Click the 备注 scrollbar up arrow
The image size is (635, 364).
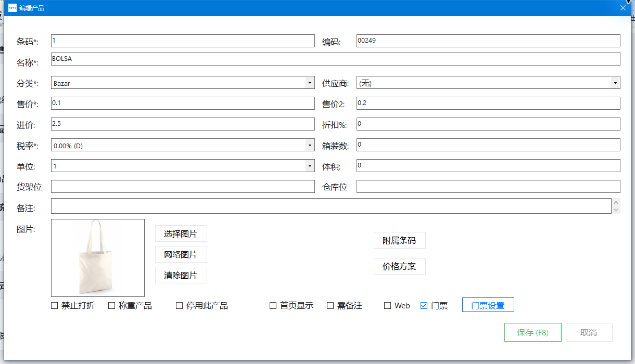(x=616, y=203)
